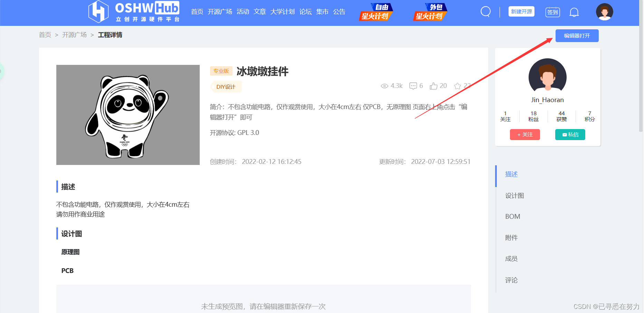The image size is (644, 313).
Task: Click the 开源广场 breadcrumb link
Action: (x=74, y=35)
